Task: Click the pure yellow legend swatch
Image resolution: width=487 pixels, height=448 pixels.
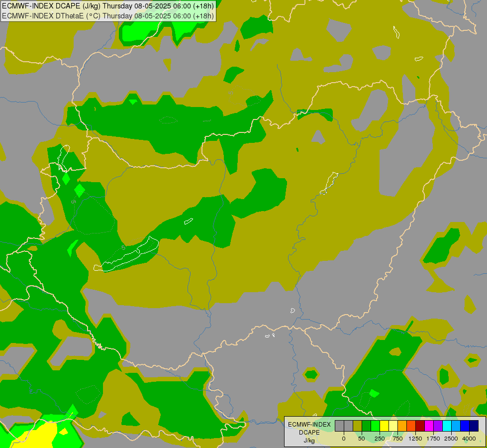Action: tap(385, 426)
